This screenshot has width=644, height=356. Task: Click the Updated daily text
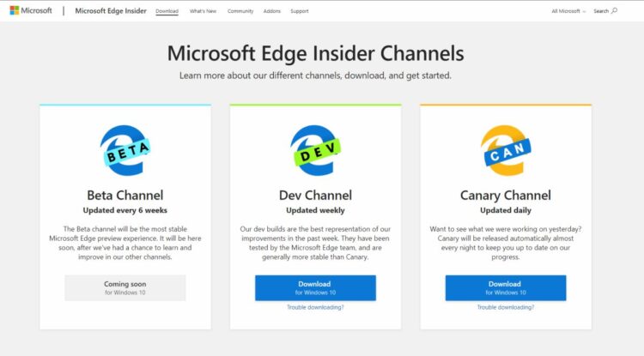(506, 210)
